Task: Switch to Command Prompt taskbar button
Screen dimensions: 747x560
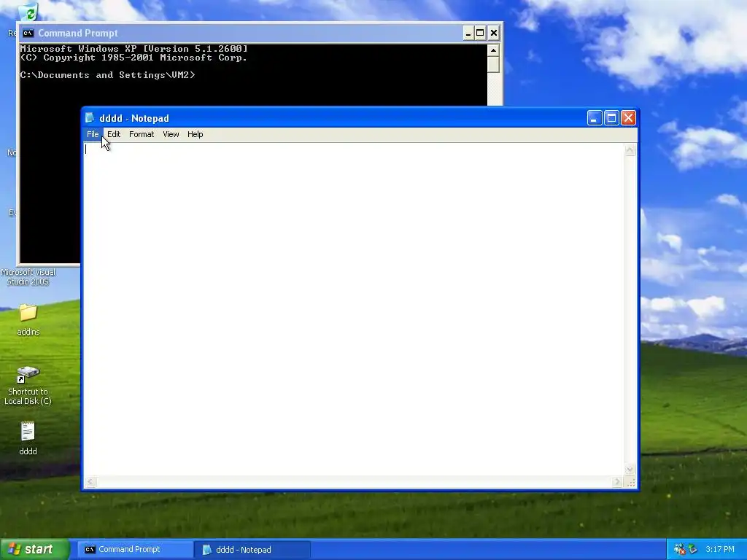Action: pos(134,550)
